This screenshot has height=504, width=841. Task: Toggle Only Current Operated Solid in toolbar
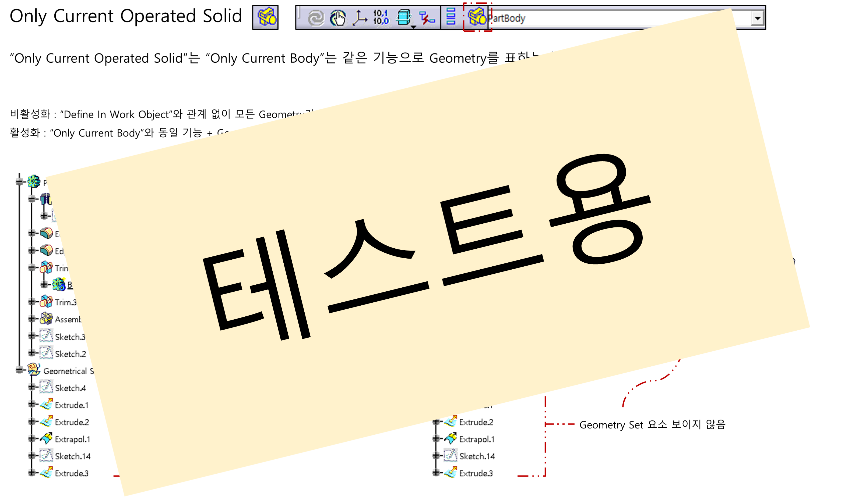click(x=477, y=17)
